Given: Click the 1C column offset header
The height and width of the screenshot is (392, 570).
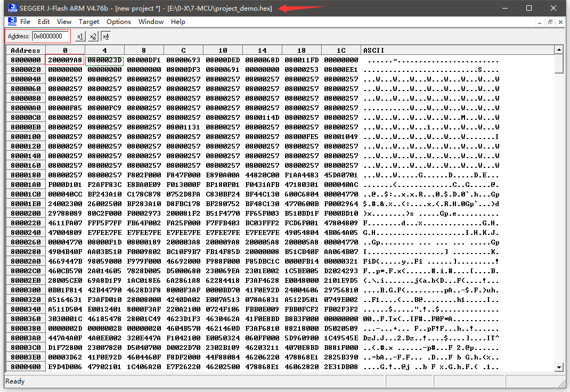Looking at the screenshot, I should (341, 50).
